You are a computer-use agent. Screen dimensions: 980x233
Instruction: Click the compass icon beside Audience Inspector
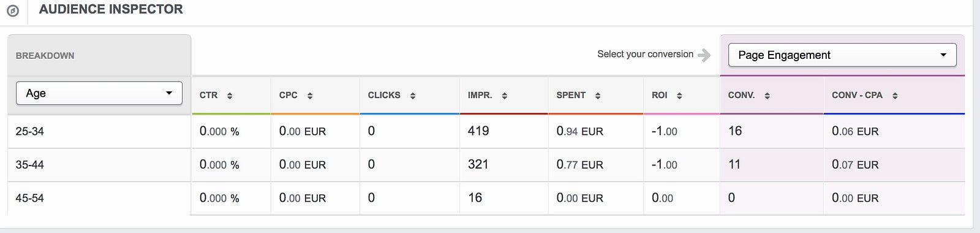point(12,10)
